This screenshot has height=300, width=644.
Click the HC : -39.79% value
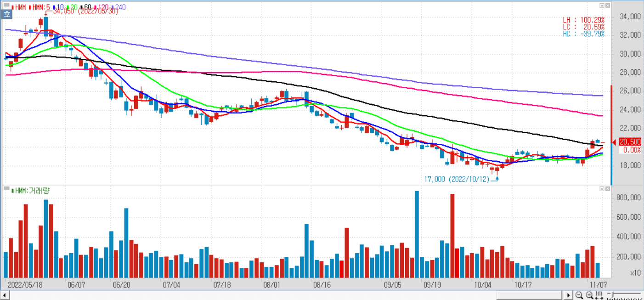click(583, 34)
